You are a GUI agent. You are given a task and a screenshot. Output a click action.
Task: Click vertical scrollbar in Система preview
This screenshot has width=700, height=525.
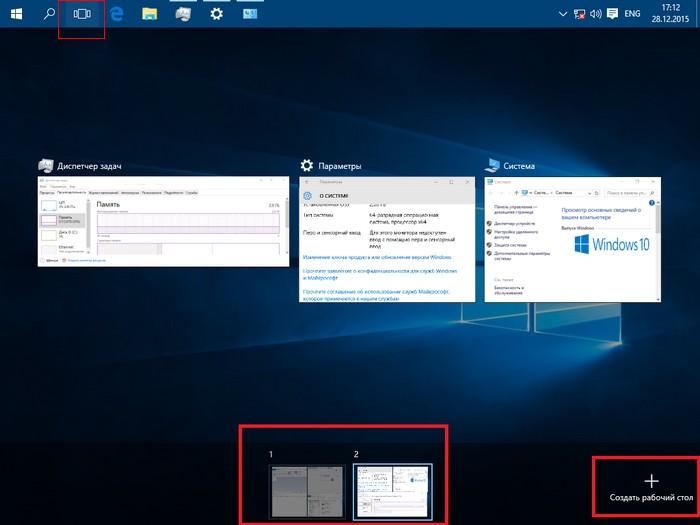coord(658,250)
